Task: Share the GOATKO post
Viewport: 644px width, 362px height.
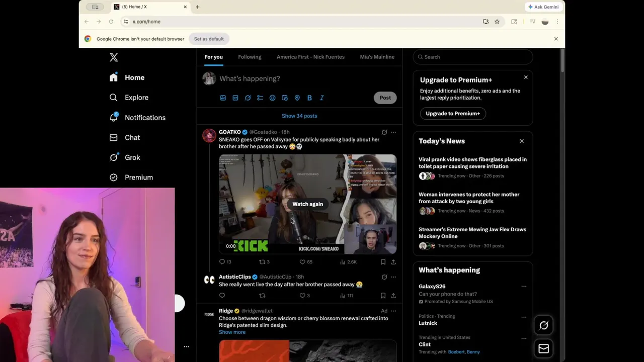Action: (393, 262)
